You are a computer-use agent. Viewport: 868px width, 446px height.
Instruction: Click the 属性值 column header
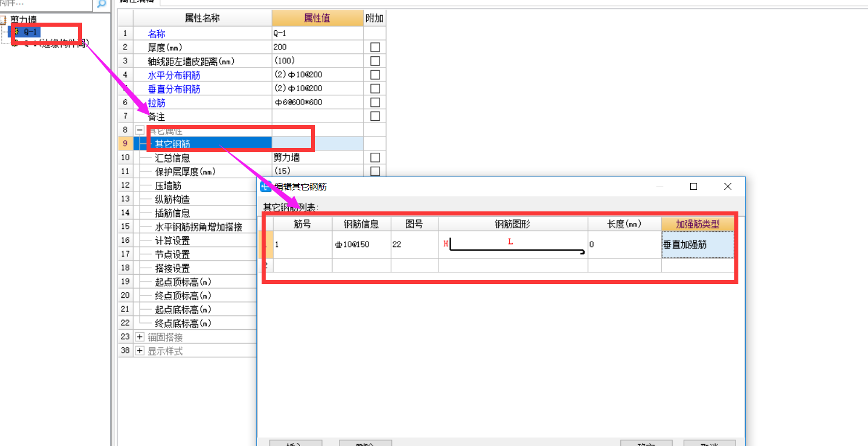pyautogui.click(x=317, y=19)
